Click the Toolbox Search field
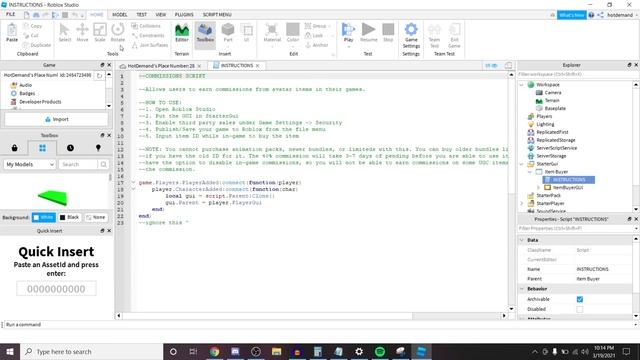This screenshot has height=360, width=640. tap(78, 164)
